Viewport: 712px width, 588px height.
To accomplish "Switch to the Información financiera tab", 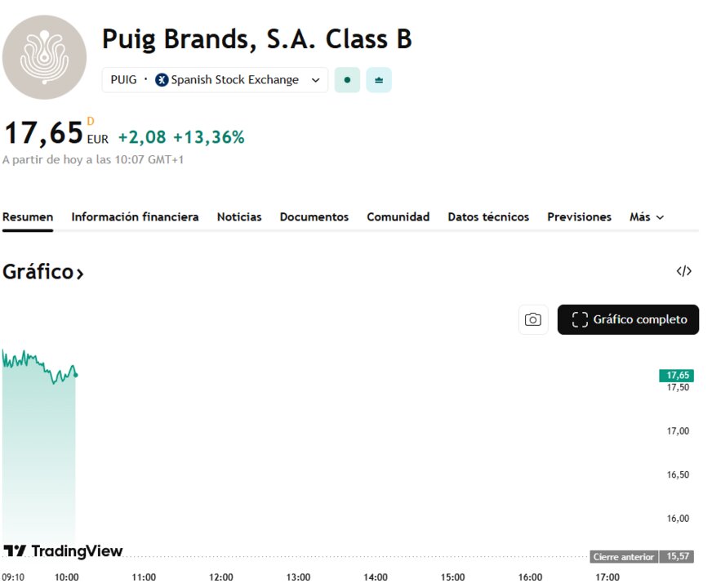I will [135, 217].
